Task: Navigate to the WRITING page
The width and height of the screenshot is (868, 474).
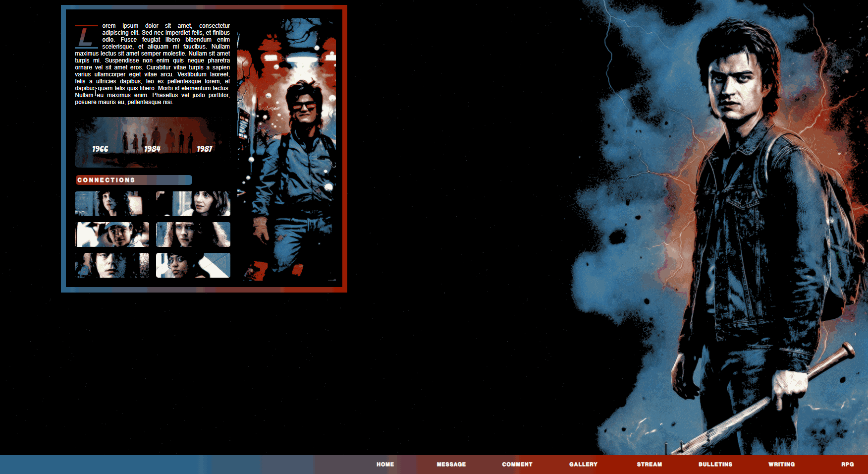Action: click(781, 465)
